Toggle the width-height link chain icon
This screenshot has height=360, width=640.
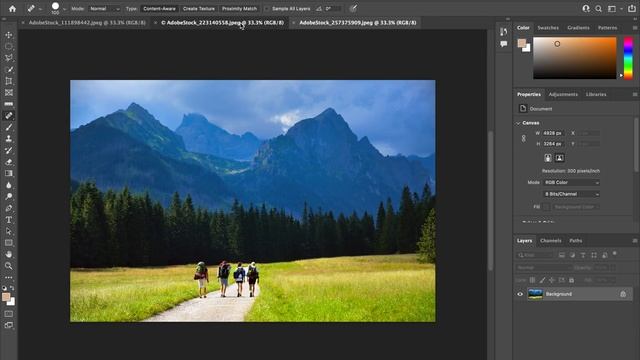tap(524, 139)
